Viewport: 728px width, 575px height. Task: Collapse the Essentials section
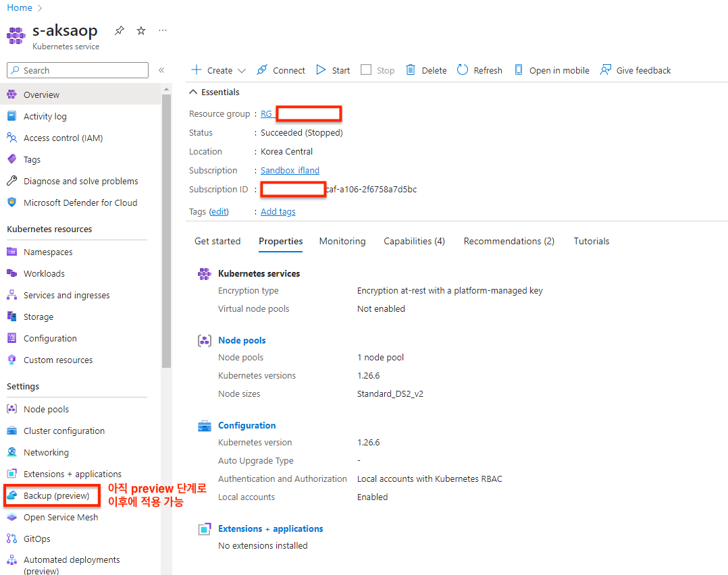click(x=193, y=92)
